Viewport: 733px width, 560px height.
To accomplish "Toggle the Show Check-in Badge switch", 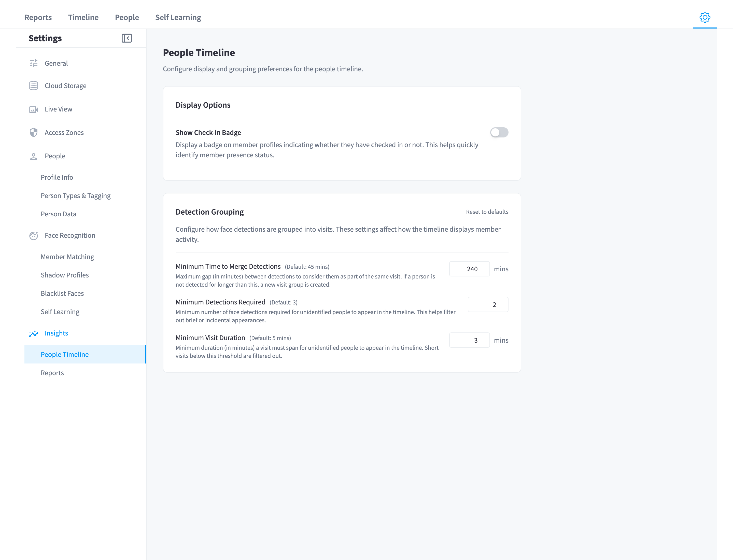I will pos(499,132).
